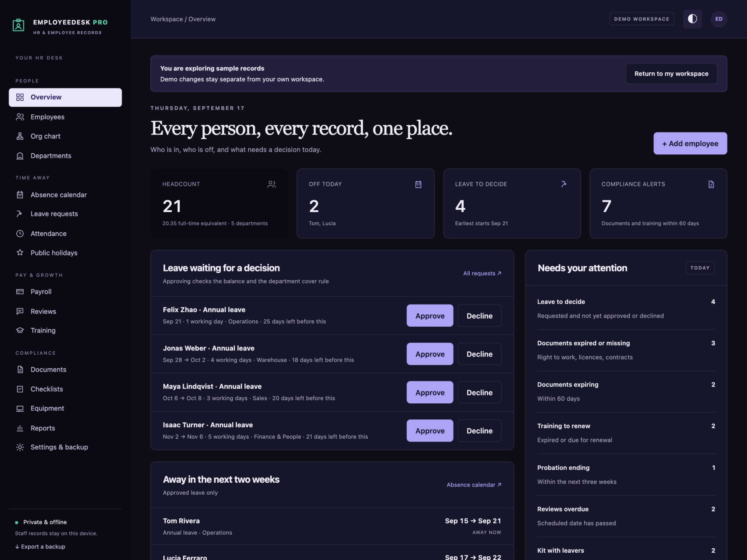The width and height of the screenshot is (747, 560).
Task: Click the Today badge in attention panel
Action: click(x=700, y=268)
